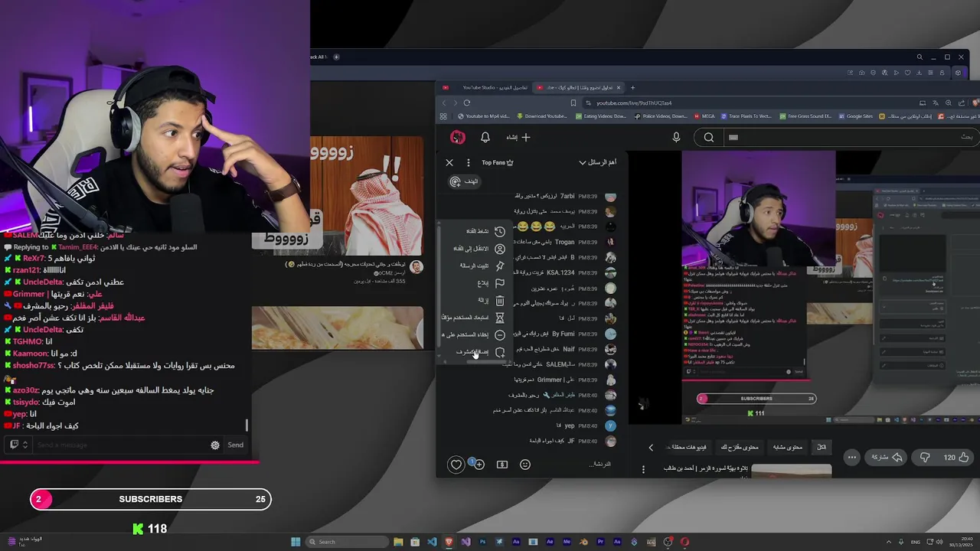The width and height of the screenshot is (980, 551).
Task: Close the live chat panel with X
Action: 449,162
